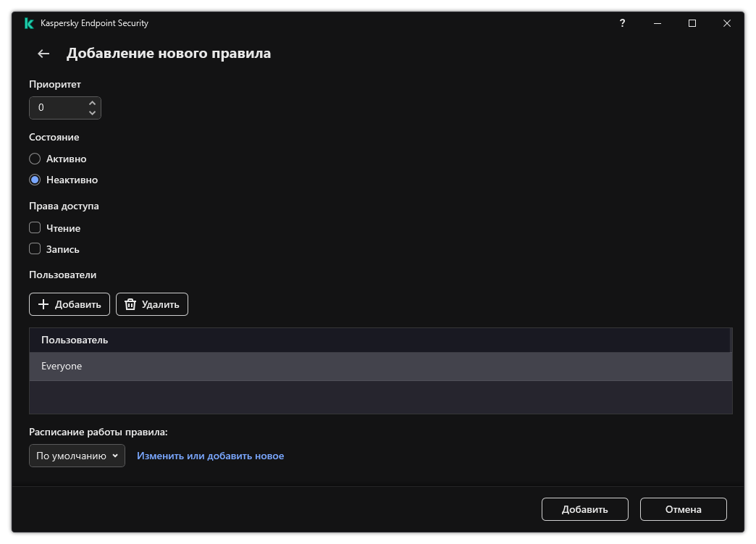Select the Неактивно radio button
This screenshot has width=756, height=544.
click(35, 180)
